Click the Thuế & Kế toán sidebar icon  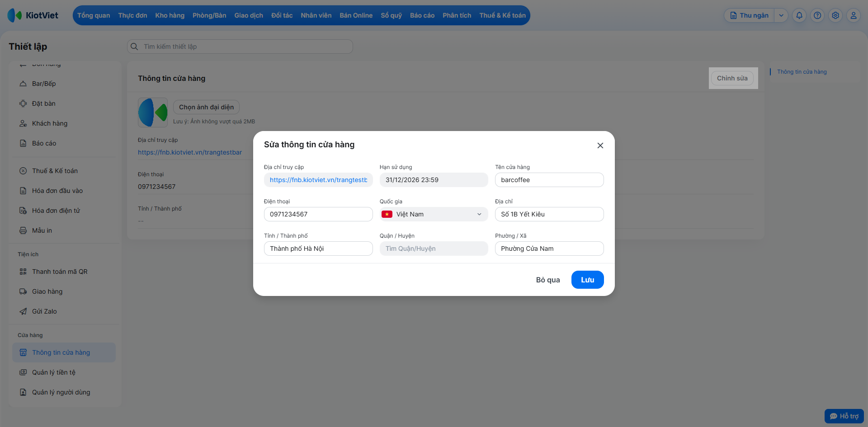click(23, 171)
